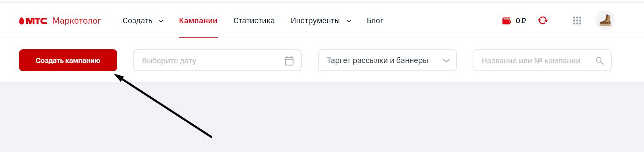Open the Блог link
This screenshot has height=152, width=644.
375,21
